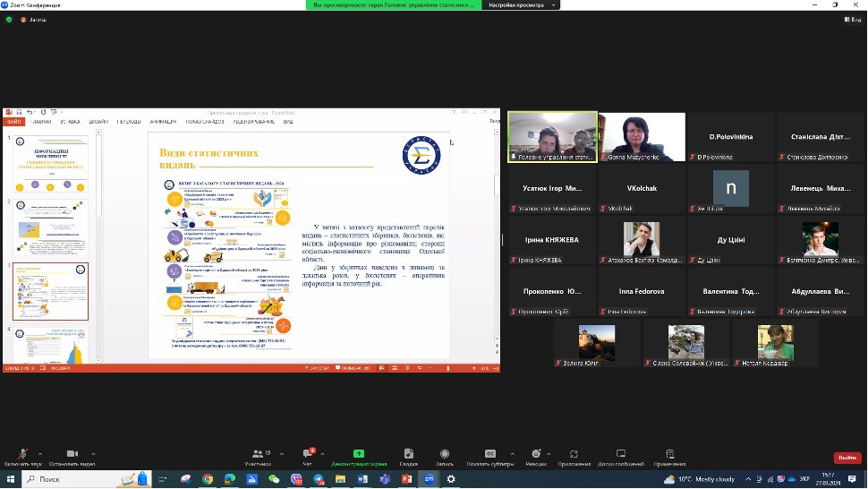The width and height of the screenshot is (868, 489).
Task: Open the Whiteboards (Доски сообщений) icon
Action: 621,456
